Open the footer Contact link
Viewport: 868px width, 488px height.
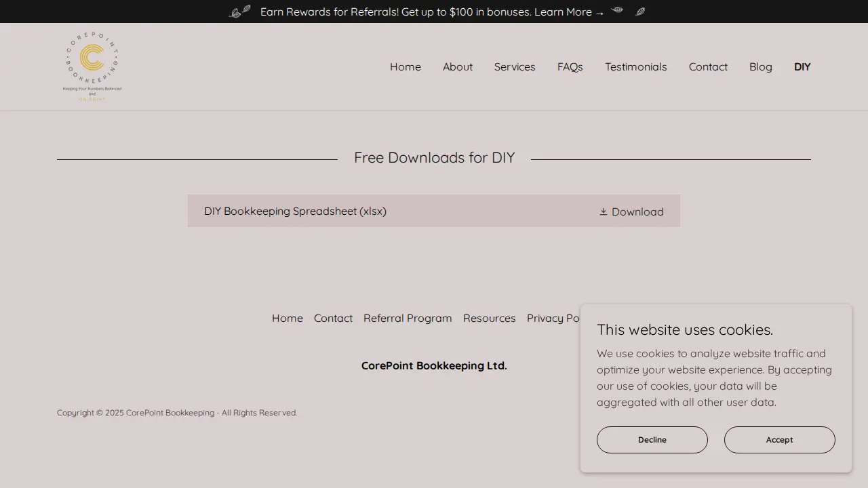[x=333, y=318]
